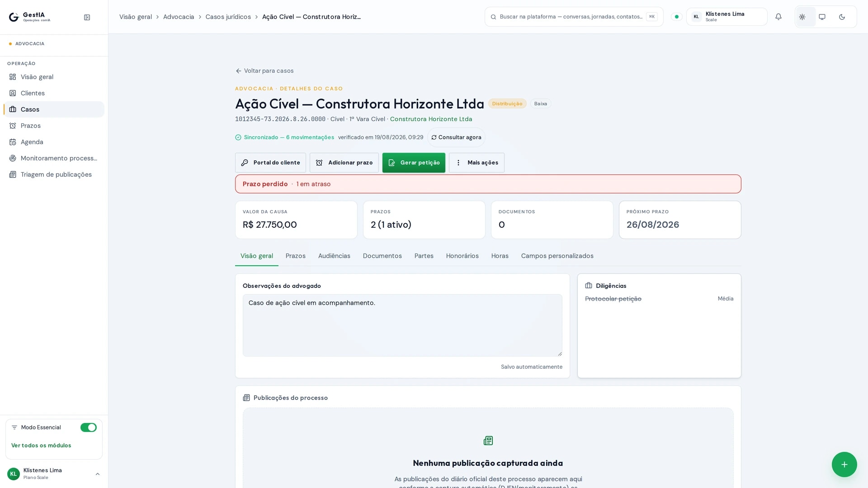Viewport: 868px width, 488px height.
Task: Navigate to Casos jurídicos breadcrumb
Action: point(228,17)
